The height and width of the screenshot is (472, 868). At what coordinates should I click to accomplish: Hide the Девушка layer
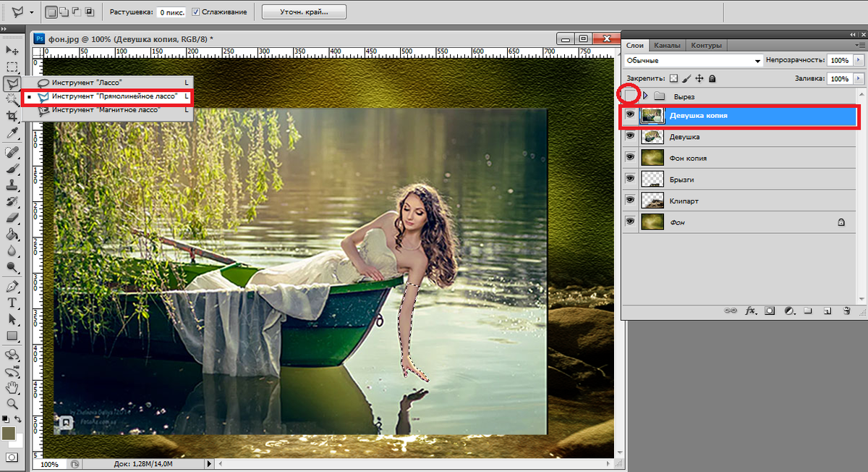tap(630, 137)
